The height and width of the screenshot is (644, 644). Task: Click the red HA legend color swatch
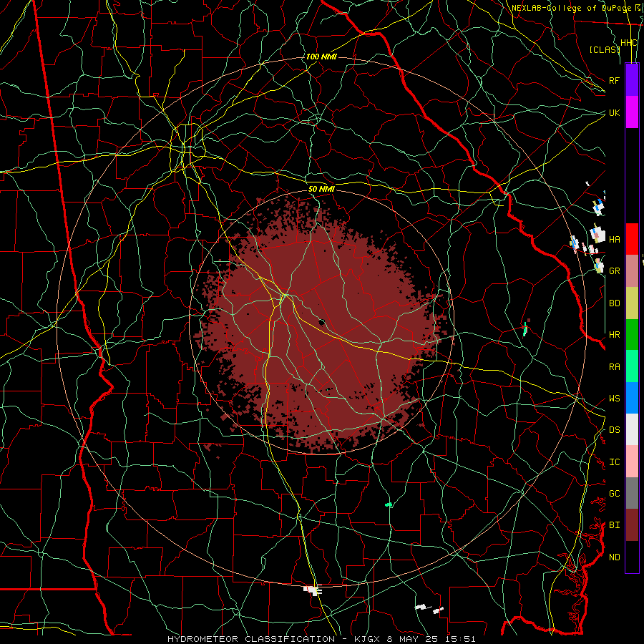point(632,239)
